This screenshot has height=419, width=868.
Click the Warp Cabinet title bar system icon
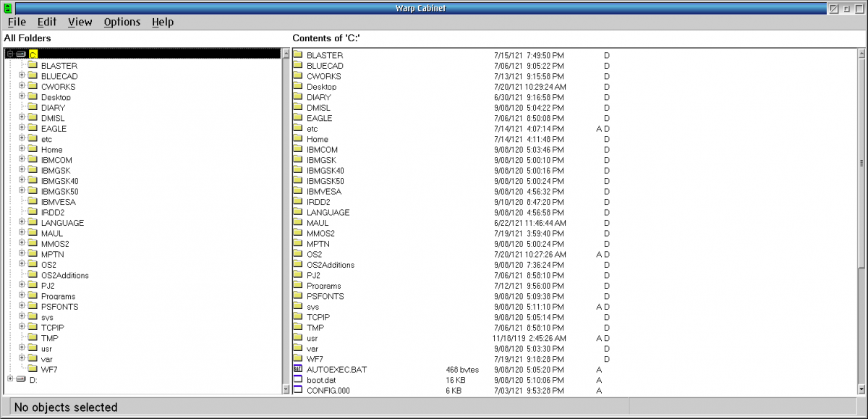7,7
